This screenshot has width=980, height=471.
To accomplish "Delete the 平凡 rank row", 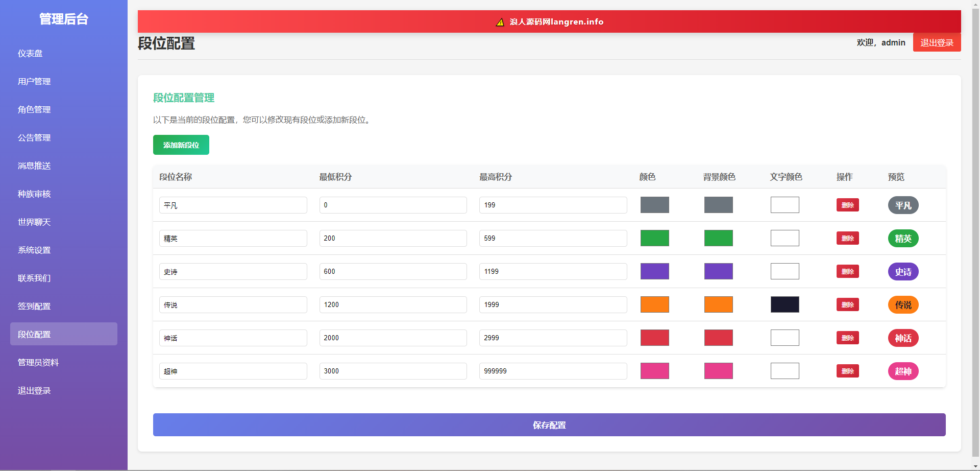I will (x=847, y=205).
